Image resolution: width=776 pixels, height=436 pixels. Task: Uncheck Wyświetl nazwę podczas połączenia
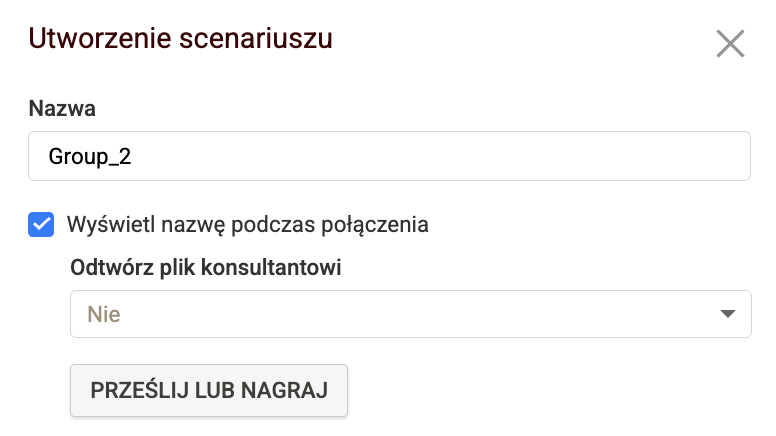(x=42, y=224)
